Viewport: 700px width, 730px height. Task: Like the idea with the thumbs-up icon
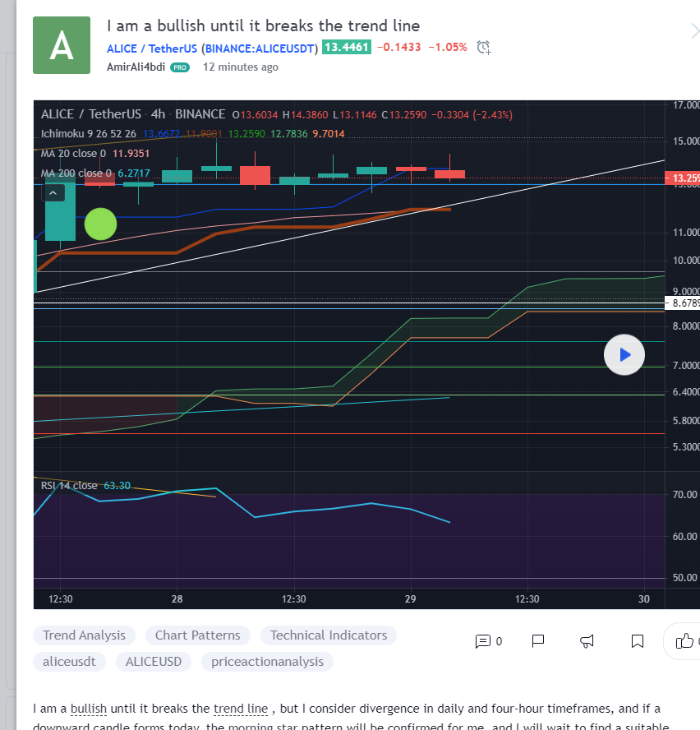click(684, 641)
